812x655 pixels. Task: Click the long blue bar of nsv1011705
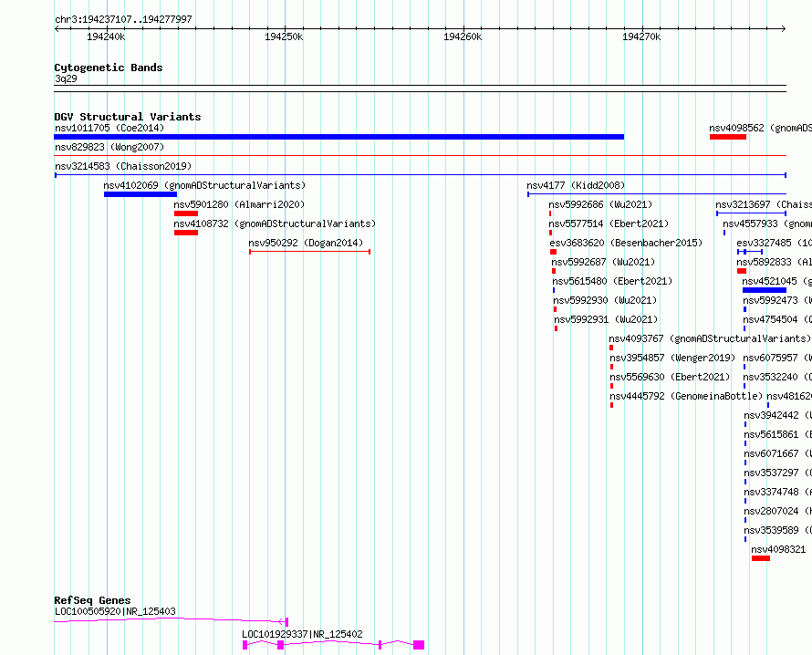[338, 137]
